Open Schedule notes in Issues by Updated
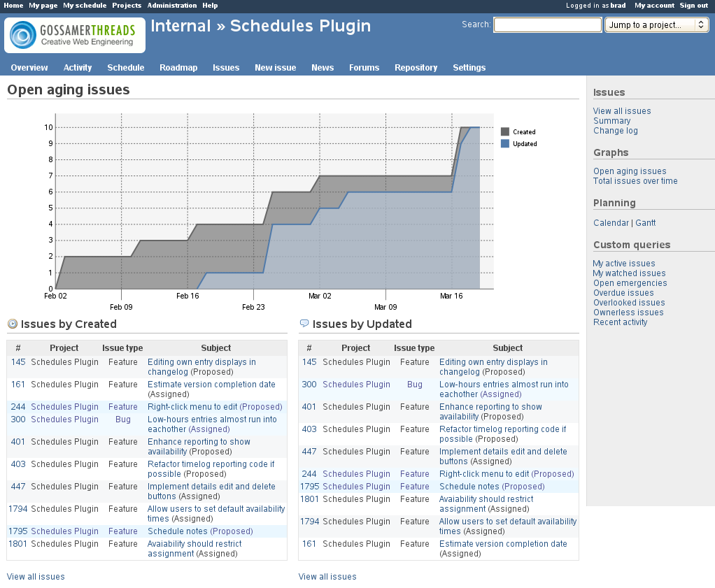 (469, 487)
